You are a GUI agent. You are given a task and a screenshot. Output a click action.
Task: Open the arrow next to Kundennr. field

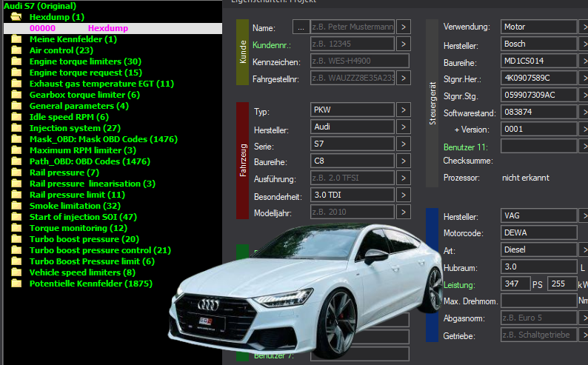pyautogui.click(x=404, y=44)
